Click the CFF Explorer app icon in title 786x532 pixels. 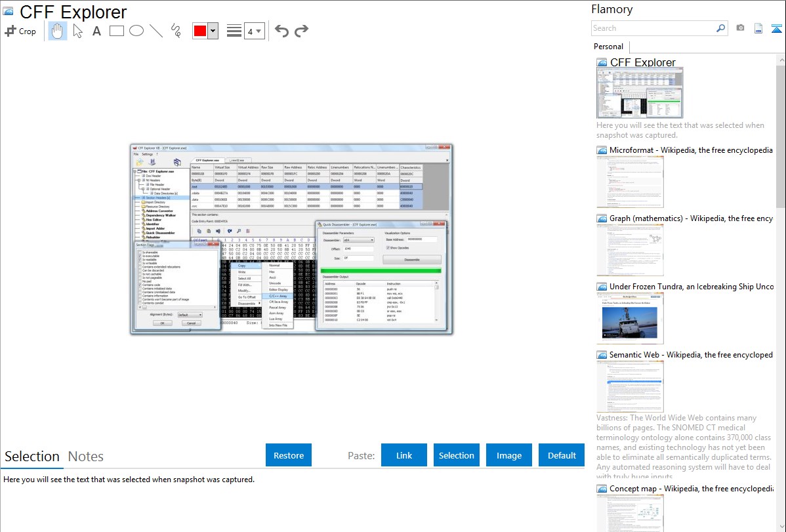8,11
